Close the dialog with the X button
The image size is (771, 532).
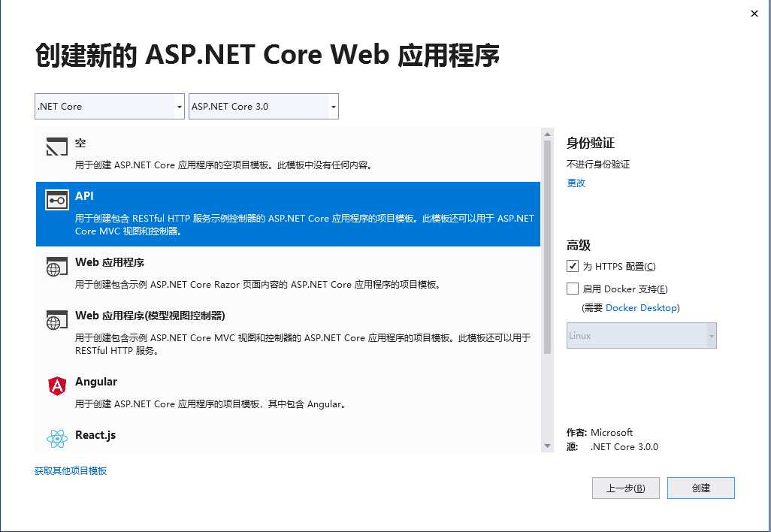tap(754, 14)
